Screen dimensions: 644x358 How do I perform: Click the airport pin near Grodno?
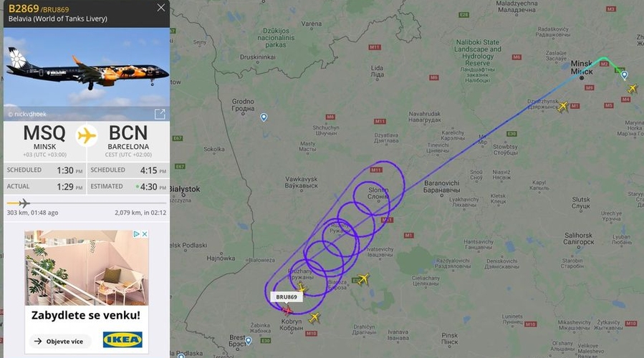[x=264, y=117]
